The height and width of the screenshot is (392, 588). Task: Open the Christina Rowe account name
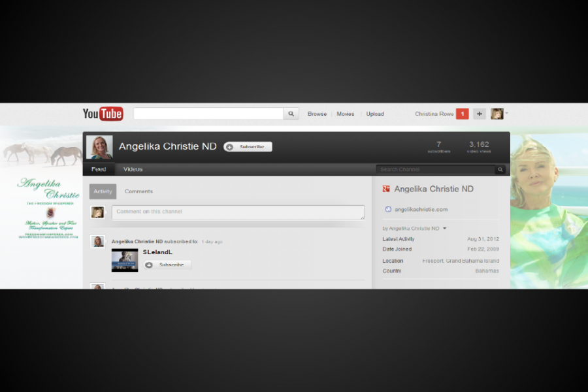[x=434, y=114]
